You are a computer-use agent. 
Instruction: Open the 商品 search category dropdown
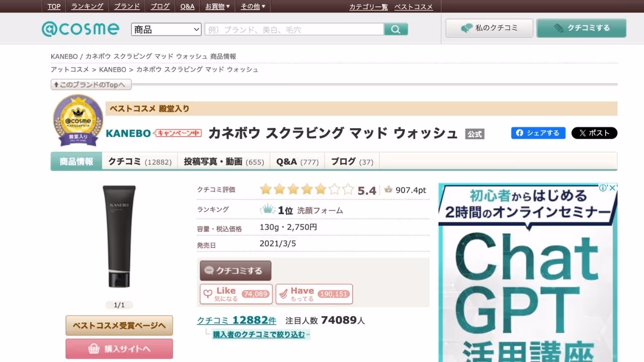167,29
